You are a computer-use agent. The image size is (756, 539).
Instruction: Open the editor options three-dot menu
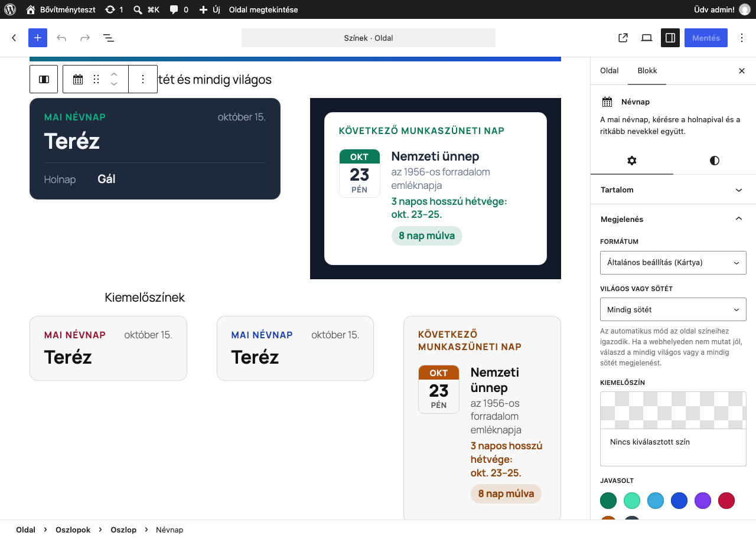coord(742,38)
